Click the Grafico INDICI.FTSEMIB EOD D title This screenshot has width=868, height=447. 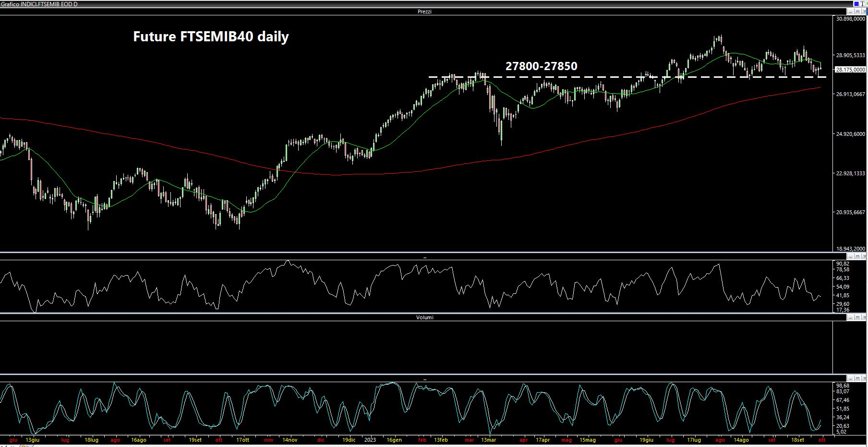(39, 4)
